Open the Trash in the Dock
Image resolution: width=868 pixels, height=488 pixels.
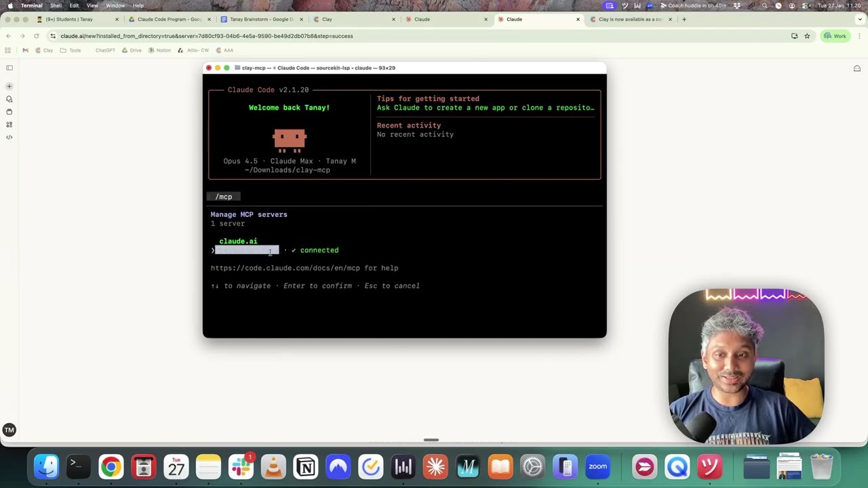(822, 466)
